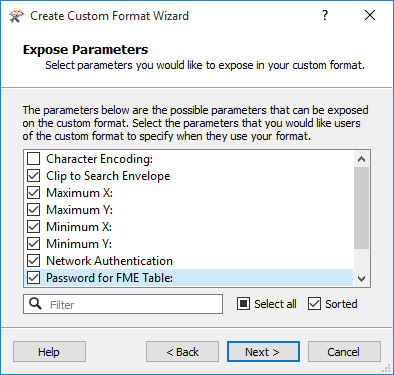
Task: Toggle the Minimum Y checkbox
Action: click(x=34, y=244)
